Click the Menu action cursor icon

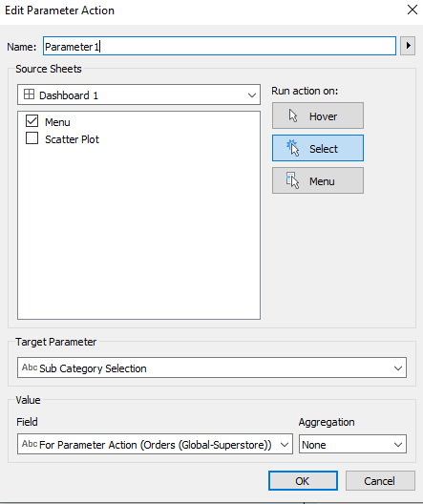293,180
